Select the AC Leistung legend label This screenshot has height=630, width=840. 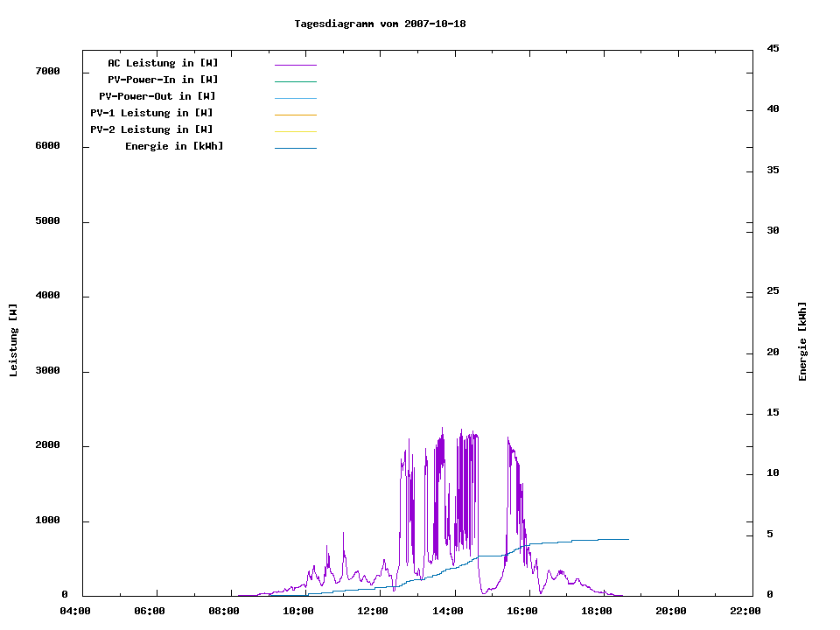(163, 63)
